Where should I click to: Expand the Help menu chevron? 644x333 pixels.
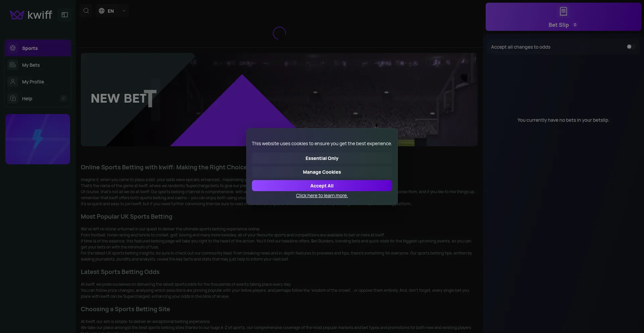click(x=63, y=98)
